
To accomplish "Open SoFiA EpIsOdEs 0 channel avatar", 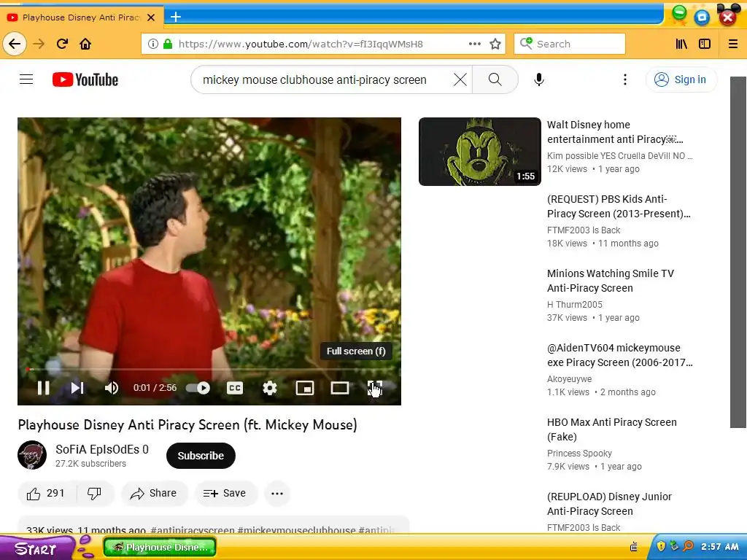I will point(32,455).
